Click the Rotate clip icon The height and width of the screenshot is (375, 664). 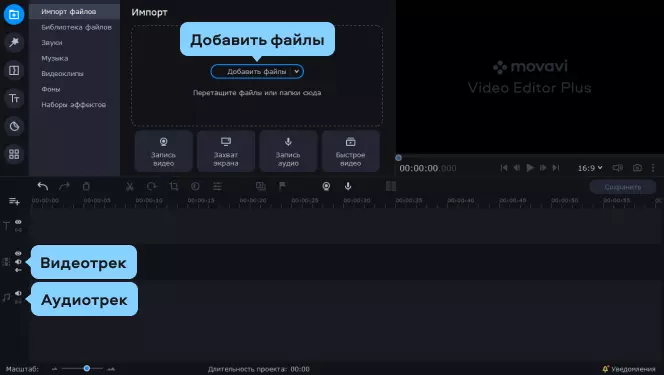[x=152, y=186]
